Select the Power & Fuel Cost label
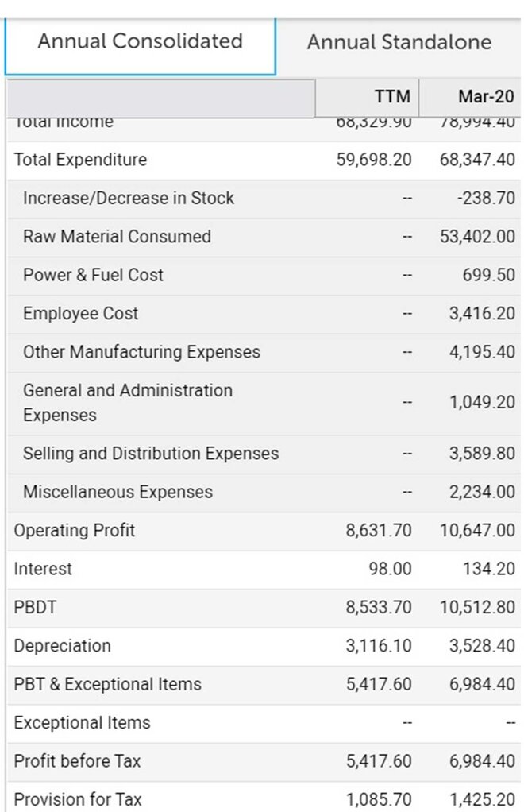Screen dimensions: 524x812 93,275
